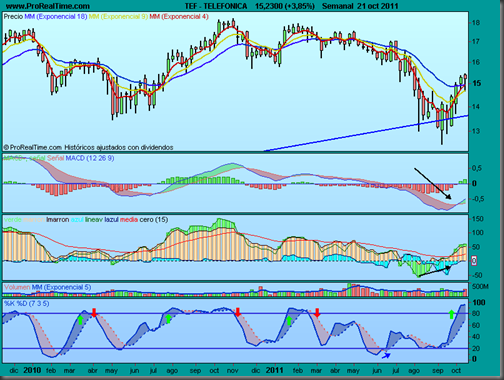This screenshot has height=380, width=504.
Task: Click the MM (Exponencial 9) legend entry
Action: click(x=118, y=16)
